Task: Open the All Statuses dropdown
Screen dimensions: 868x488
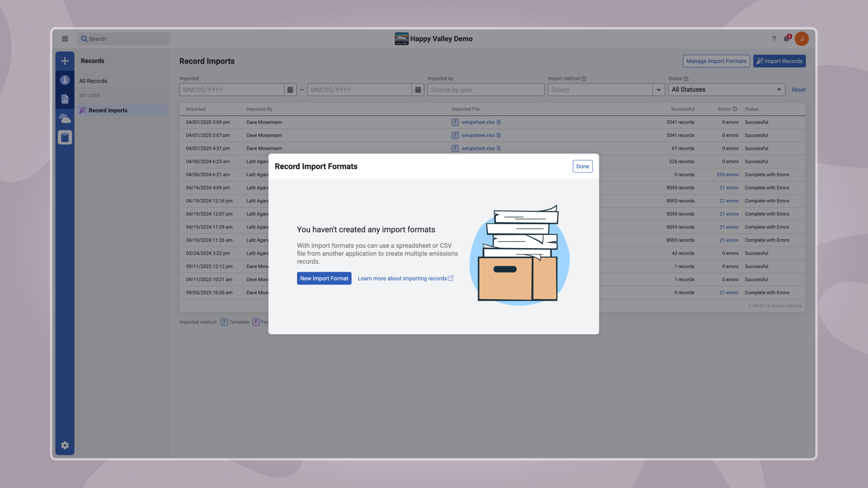Action: coord(726,90)
